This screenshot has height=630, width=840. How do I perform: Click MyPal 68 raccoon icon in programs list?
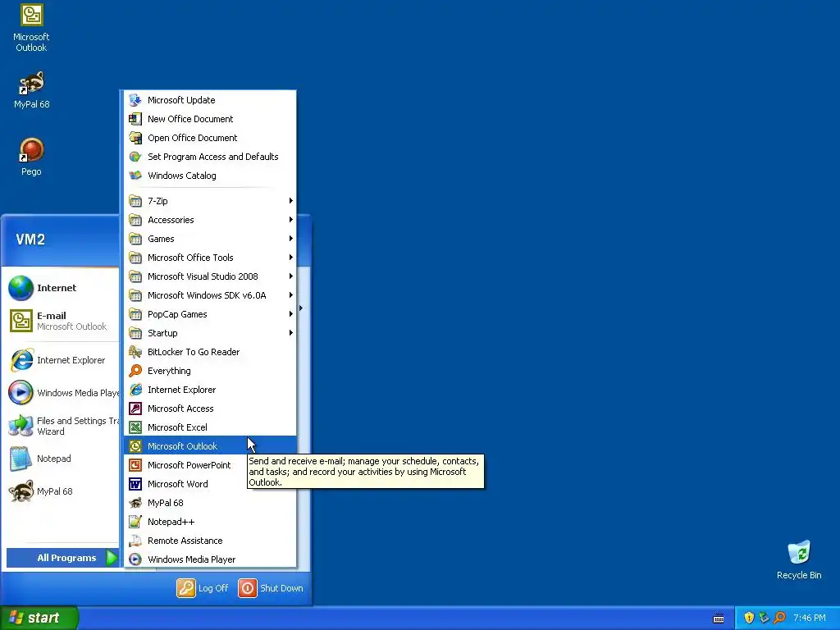(x=135, y=503)
